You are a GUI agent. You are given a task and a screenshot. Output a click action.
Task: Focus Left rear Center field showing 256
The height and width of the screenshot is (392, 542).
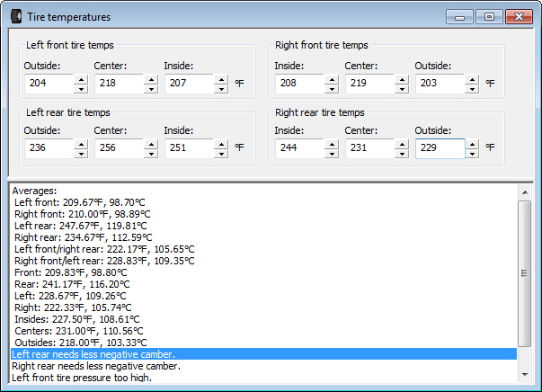[120, 148]
